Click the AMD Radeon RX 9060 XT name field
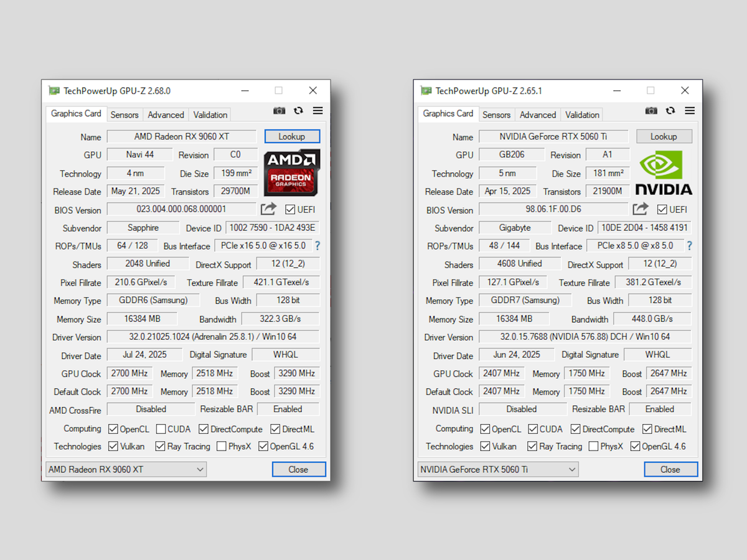The height and width of the screenshot is (560, 747). click(182, 137)
